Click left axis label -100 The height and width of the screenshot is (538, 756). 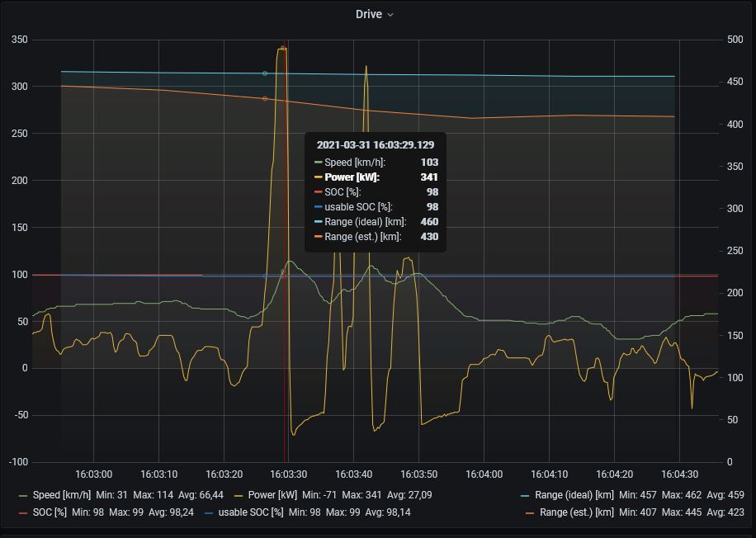click(x=18, y=462)
